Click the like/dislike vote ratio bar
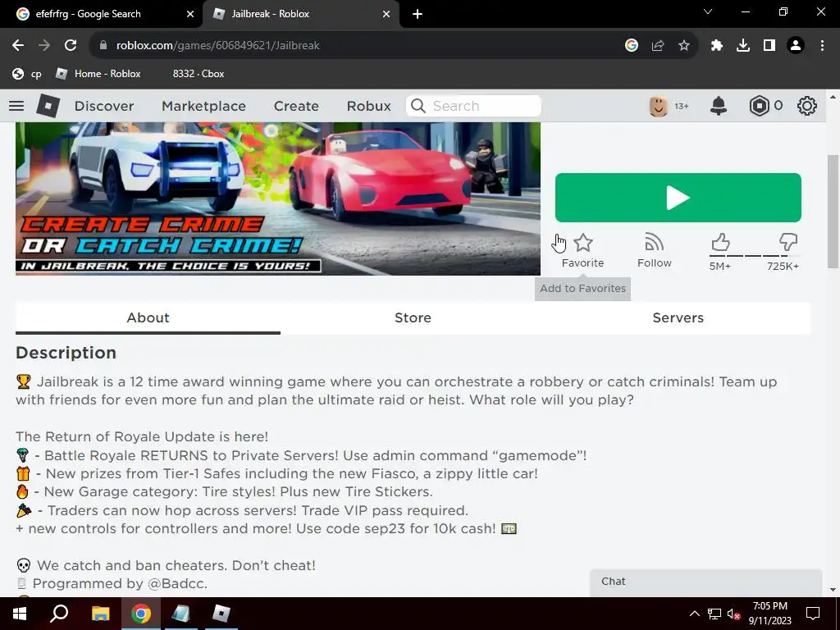 (x=755, y=256)
